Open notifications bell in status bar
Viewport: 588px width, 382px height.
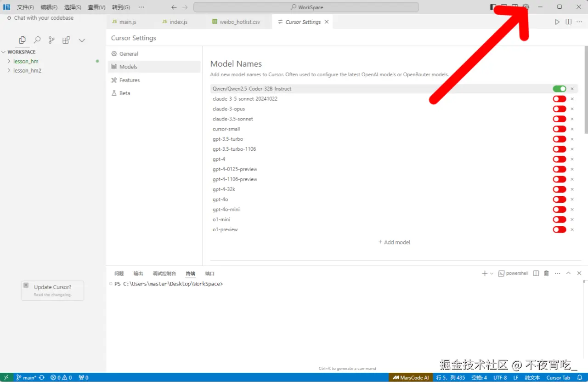click(579, 377)
